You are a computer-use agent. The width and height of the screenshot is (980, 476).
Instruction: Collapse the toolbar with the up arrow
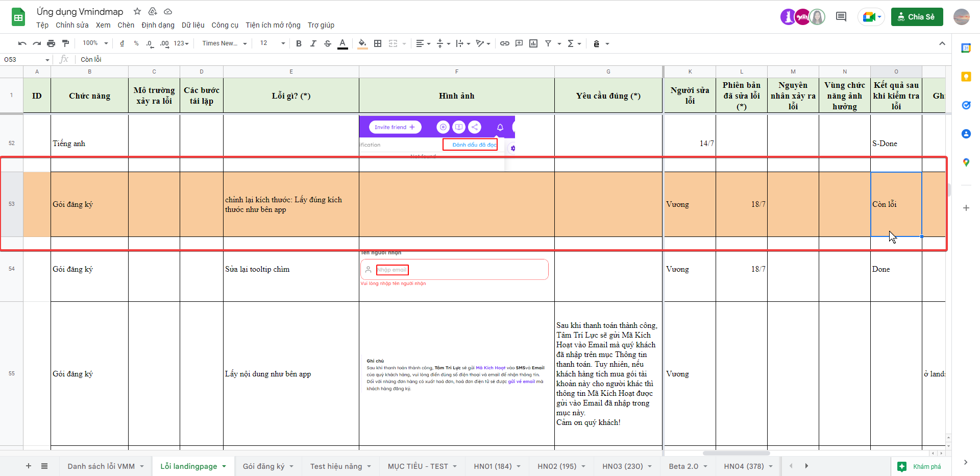tap(942, 43)
